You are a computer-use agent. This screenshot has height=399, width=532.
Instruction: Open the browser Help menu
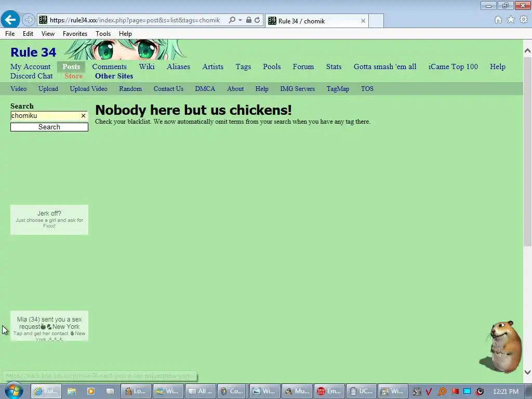(x=125, y=34)
